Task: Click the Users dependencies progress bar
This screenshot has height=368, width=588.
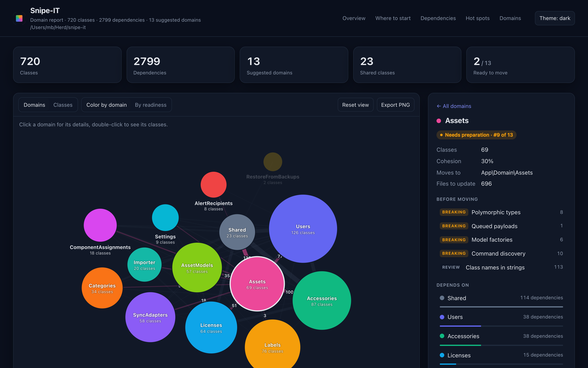Action: pos(501,326)
